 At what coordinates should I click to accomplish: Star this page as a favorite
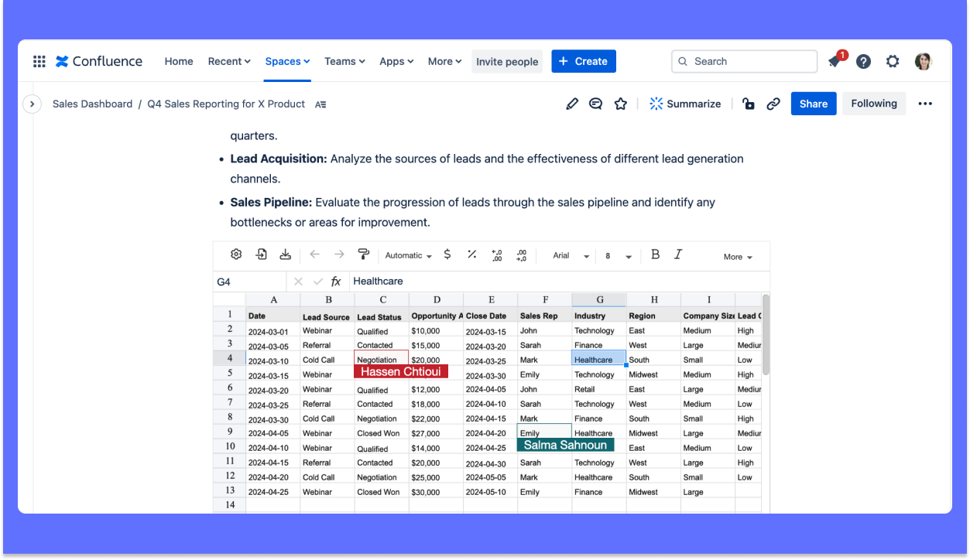pos(620,104)
